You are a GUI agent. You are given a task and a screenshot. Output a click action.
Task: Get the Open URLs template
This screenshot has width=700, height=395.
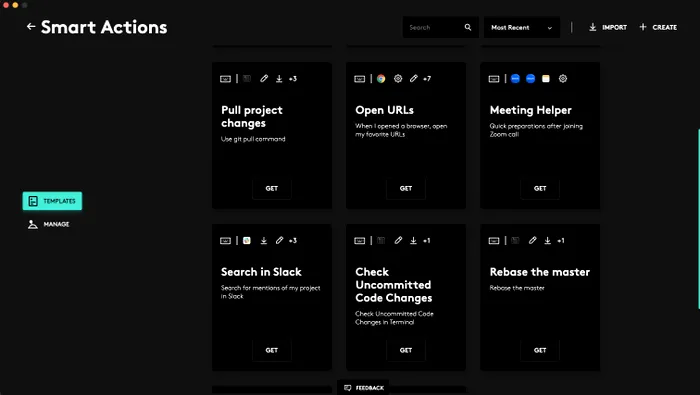[x=405, y=188]
